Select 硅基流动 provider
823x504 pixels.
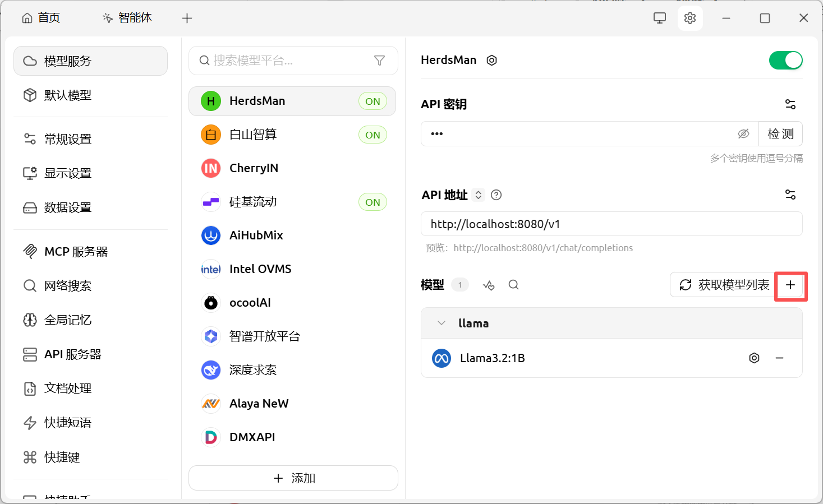292,202
